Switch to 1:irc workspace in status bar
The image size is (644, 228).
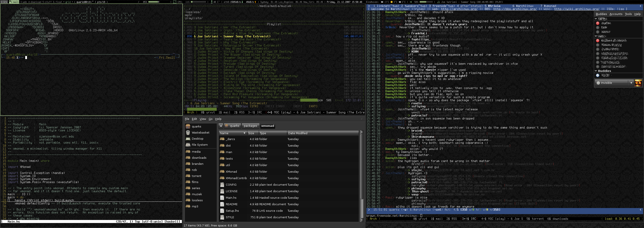tap(4, 2)
